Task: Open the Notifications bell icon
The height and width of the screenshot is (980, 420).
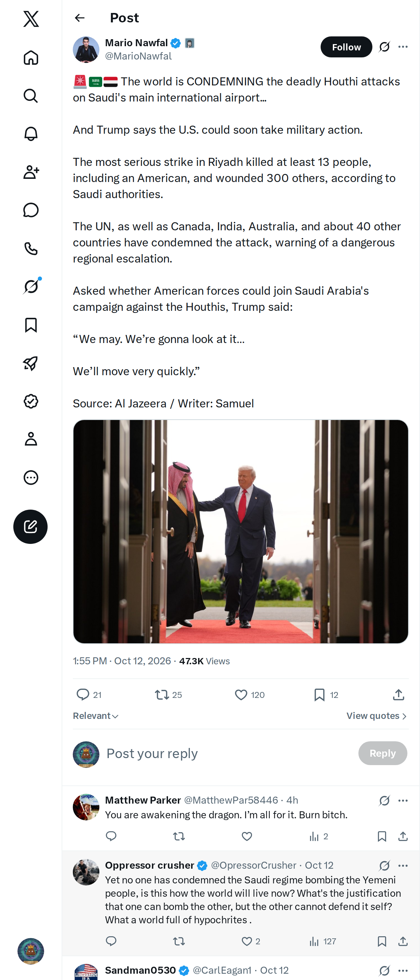Action: tap(31, 134)
